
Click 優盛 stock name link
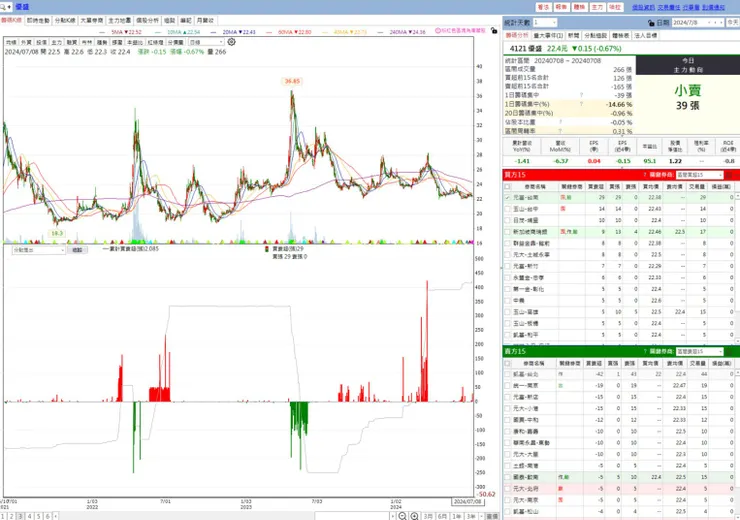22,7
